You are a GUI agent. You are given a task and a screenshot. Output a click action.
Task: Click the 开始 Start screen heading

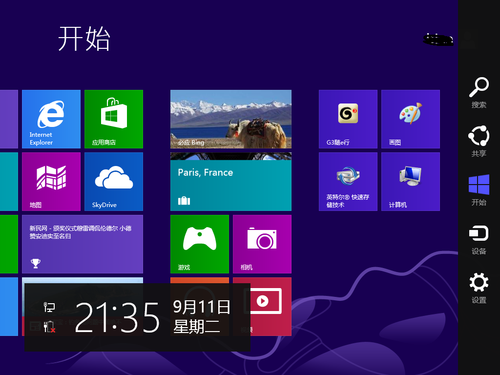click(x=84, y=39)
